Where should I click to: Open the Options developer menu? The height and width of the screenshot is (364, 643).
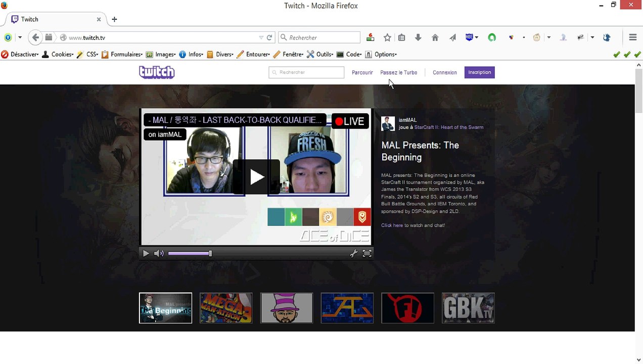[381, 54]
